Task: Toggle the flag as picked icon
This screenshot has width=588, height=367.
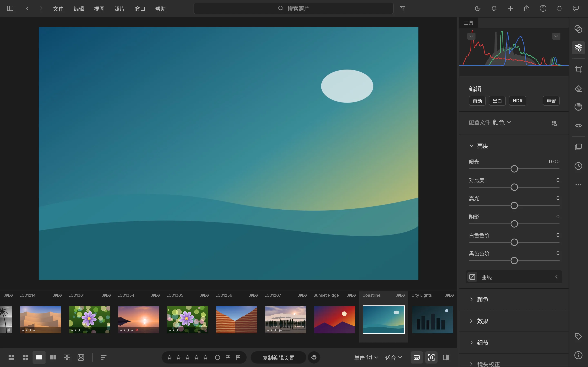Action: pos(228,357)
